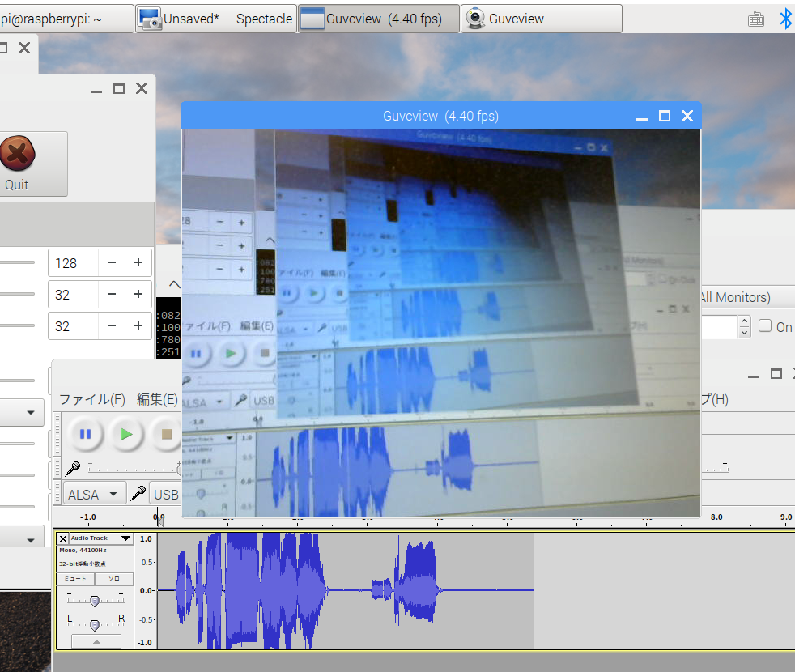Adjust the Audio Track L/R pan slider
The height and width of the screenshot is (672, 795).
point(94,625)
